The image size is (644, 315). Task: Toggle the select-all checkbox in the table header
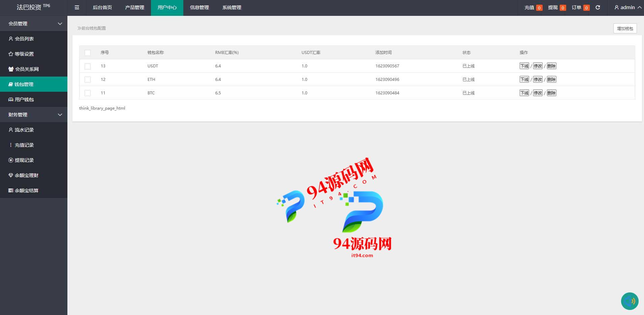[x=88, y=53]
